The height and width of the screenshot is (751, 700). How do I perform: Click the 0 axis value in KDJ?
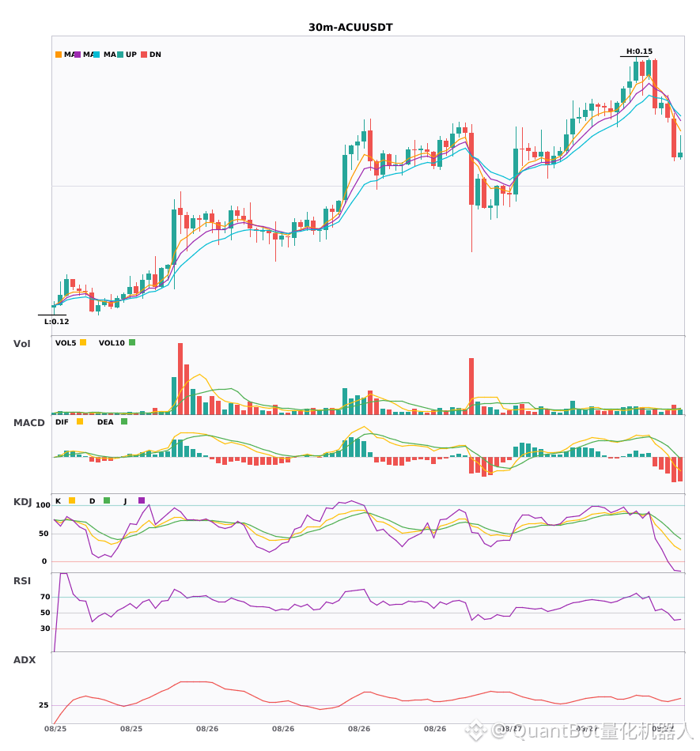[x=44, y=561]
